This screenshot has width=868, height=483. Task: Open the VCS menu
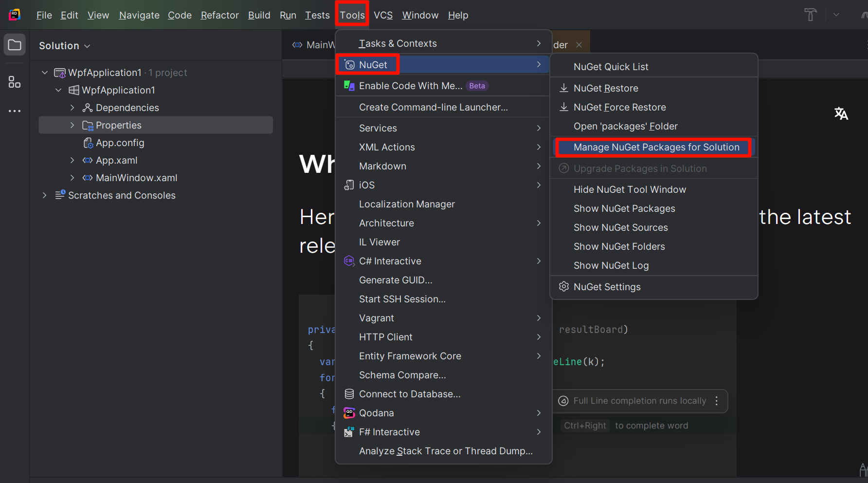[383, 15]
